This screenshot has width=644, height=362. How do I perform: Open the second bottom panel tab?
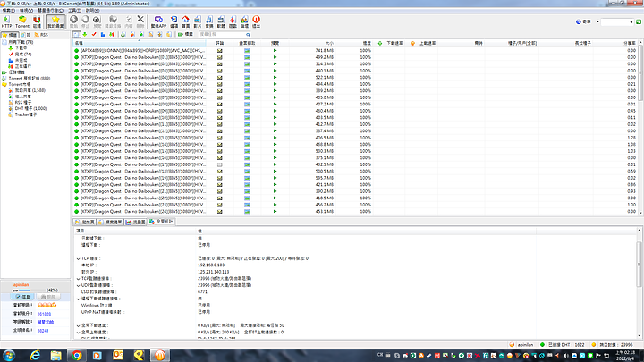coord(110,222)
